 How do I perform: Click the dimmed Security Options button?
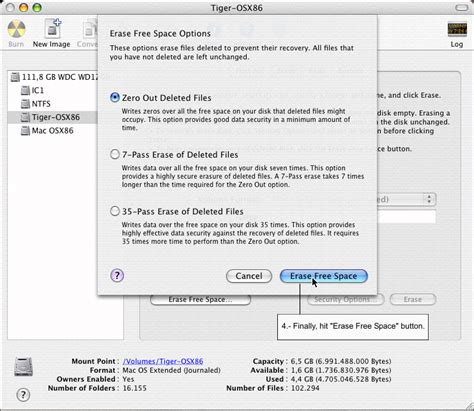click(x=345, y=299)
